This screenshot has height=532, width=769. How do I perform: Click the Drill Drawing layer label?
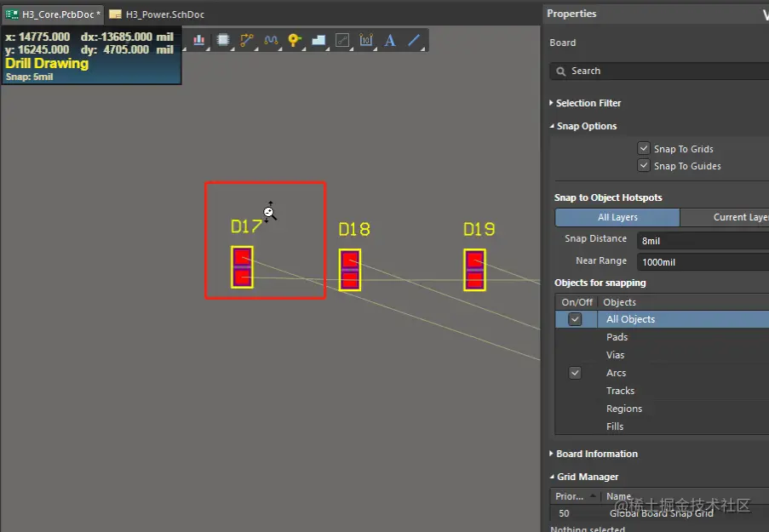click(x=47, y=64)
